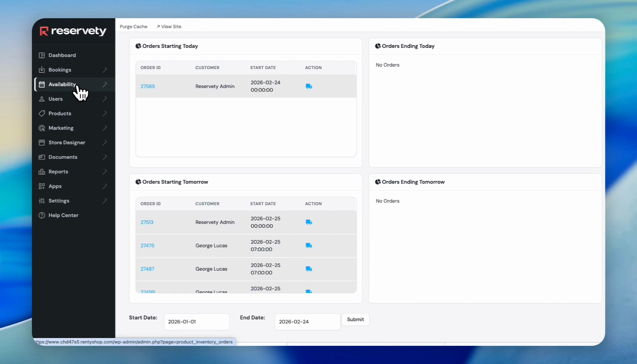This screenshot has height=364, width=637.
Task: Open the Help Center menu item
Action: pyautogui.click(x=74, y=215)
